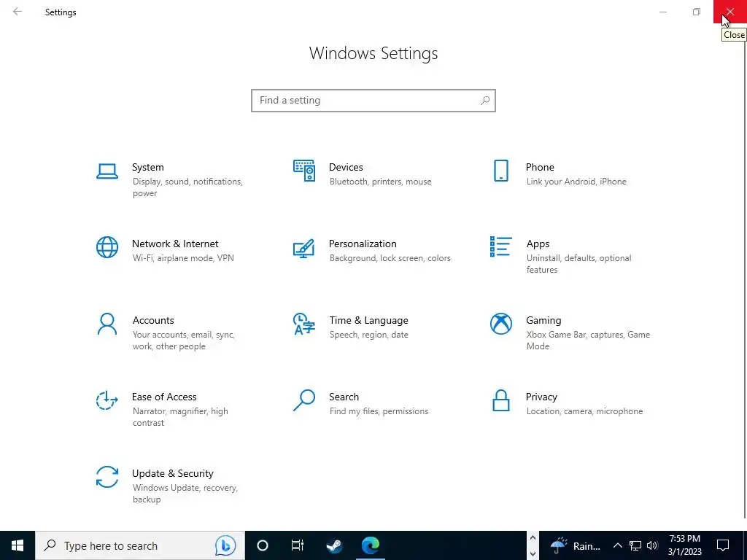Open the Update & Security arrows icon
Viewport: 747px width, 560px height.
(107, 477)
